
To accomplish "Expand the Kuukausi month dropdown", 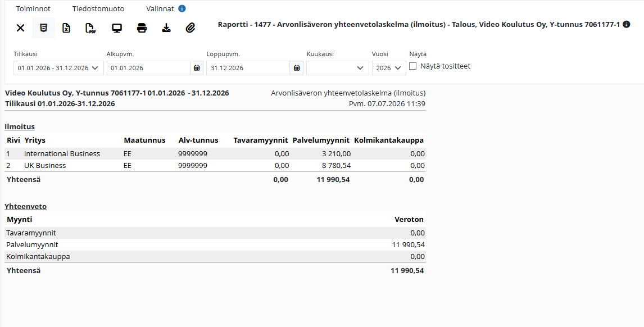I will pos(338,68).
